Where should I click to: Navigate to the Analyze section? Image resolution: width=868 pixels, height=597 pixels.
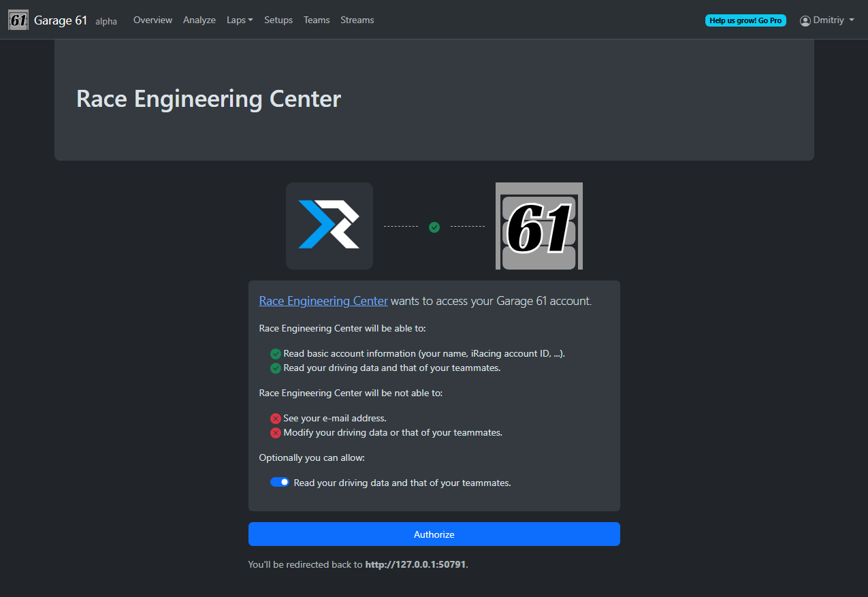point(199,20)
